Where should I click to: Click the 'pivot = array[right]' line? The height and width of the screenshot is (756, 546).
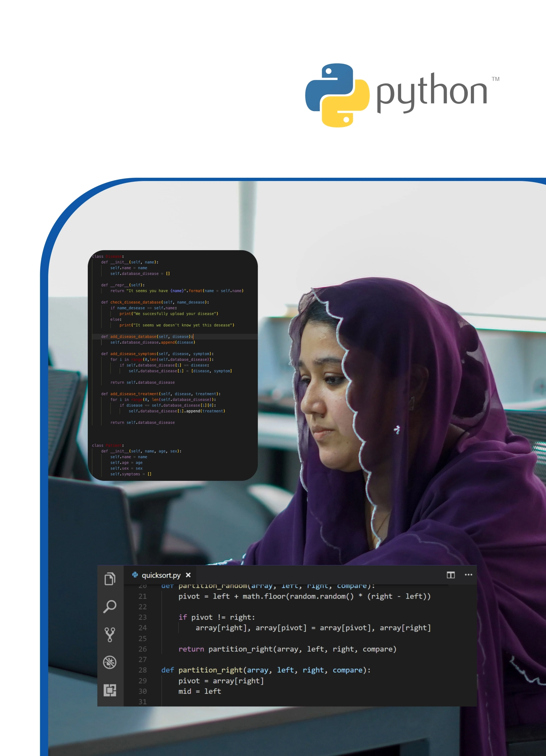(221, 681)
